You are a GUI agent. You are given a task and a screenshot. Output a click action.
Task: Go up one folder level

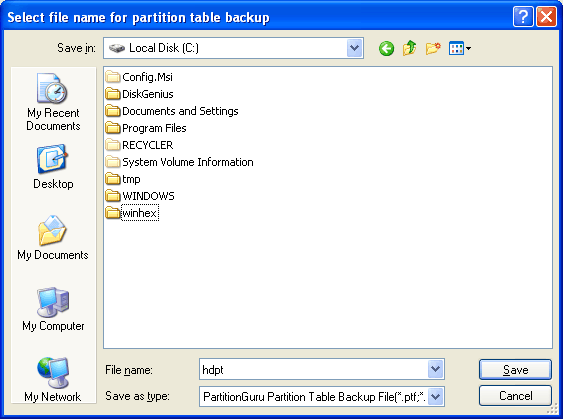coord(410,48)
